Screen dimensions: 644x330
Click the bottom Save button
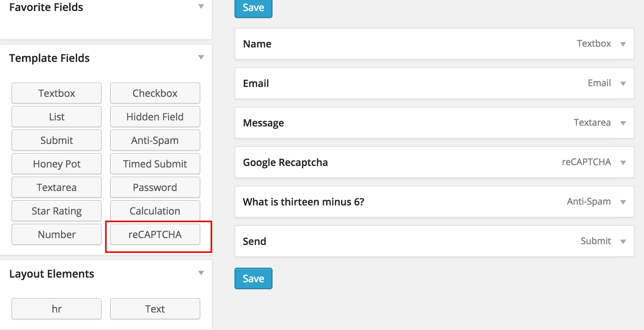tap(253, 278)
